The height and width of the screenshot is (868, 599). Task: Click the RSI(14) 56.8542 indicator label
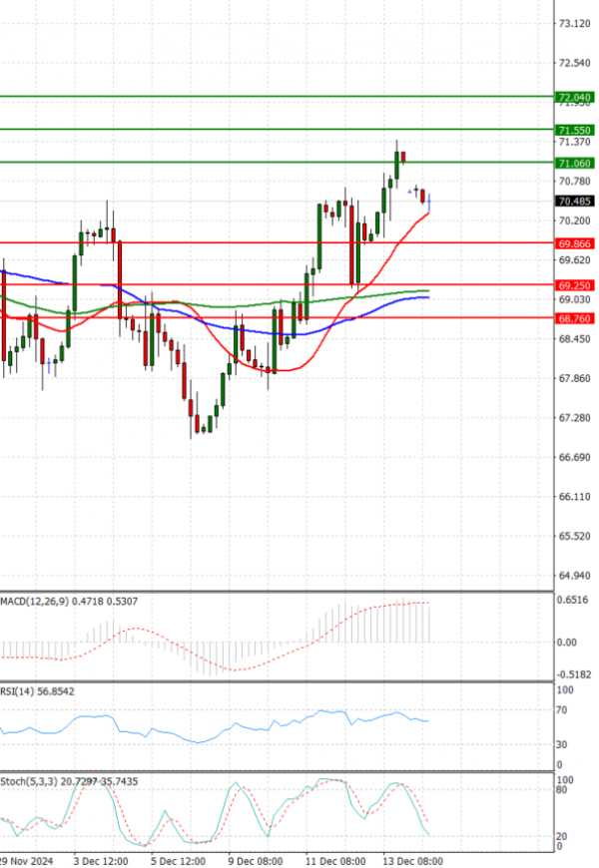point(37,691)
